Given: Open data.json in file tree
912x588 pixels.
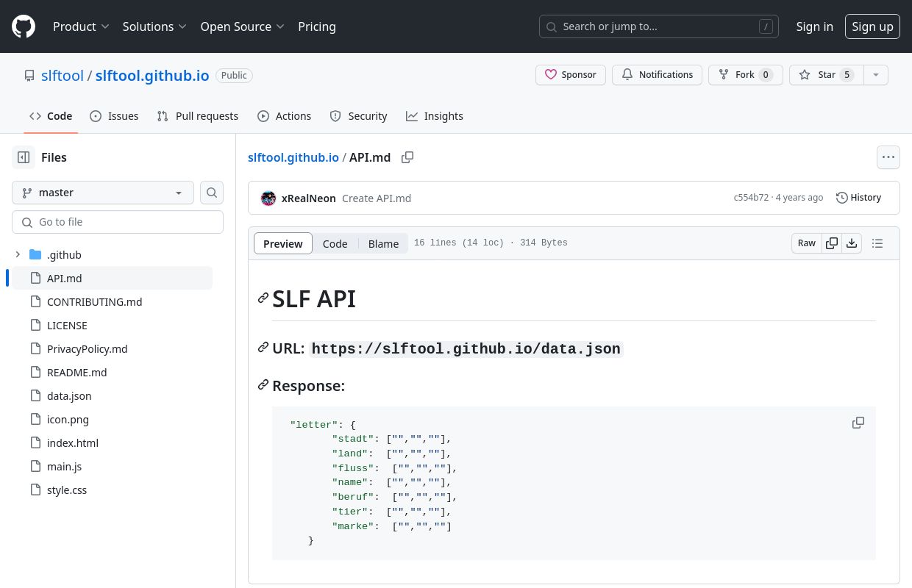Looking at the screenshot, I should point(112,396).
